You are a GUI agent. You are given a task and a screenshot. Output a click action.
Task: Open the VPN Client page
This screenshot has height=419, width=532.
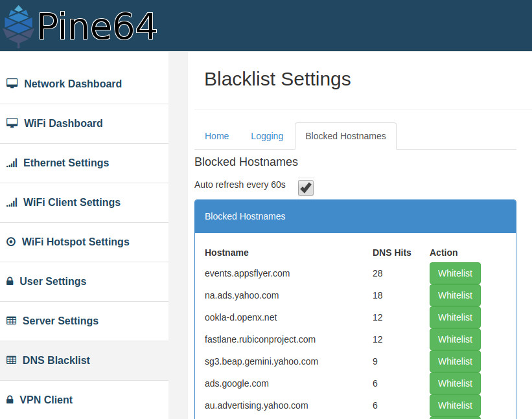click(84, 400)
